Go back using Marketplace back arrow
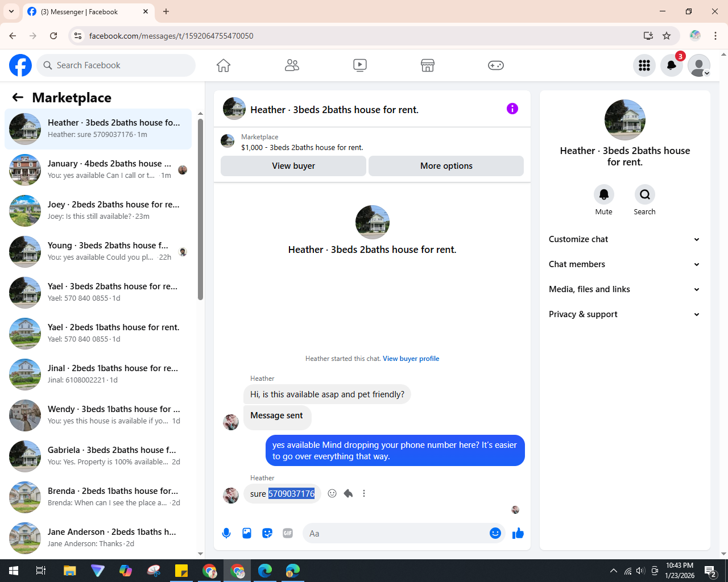This screenshot has height=582, width=728. (x=18, y=97)
